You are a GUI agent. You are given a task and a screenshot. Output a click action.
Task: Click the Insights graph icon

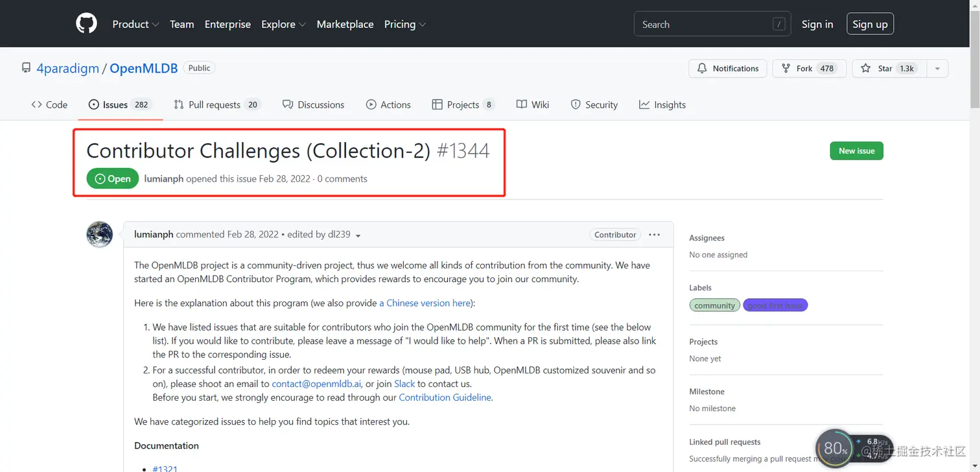[644, 104]
